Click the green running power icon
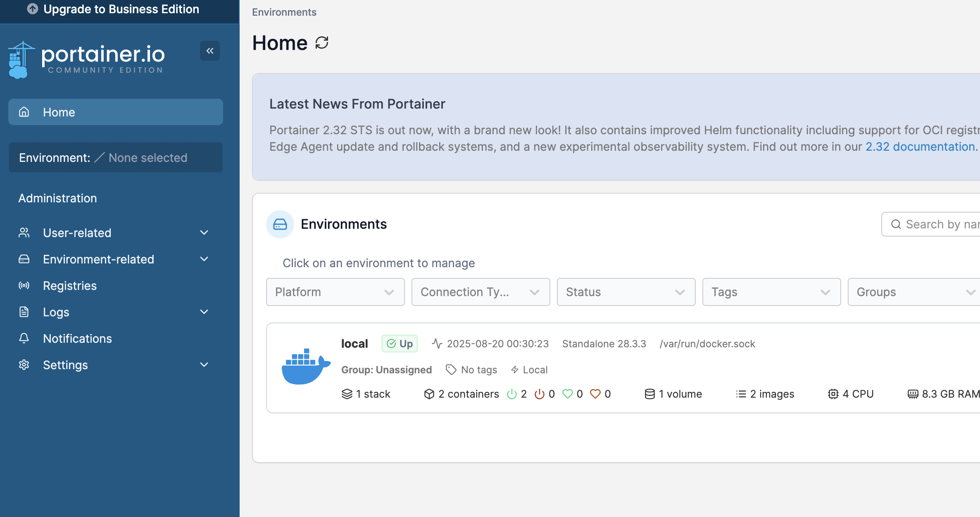 (512, 394)
